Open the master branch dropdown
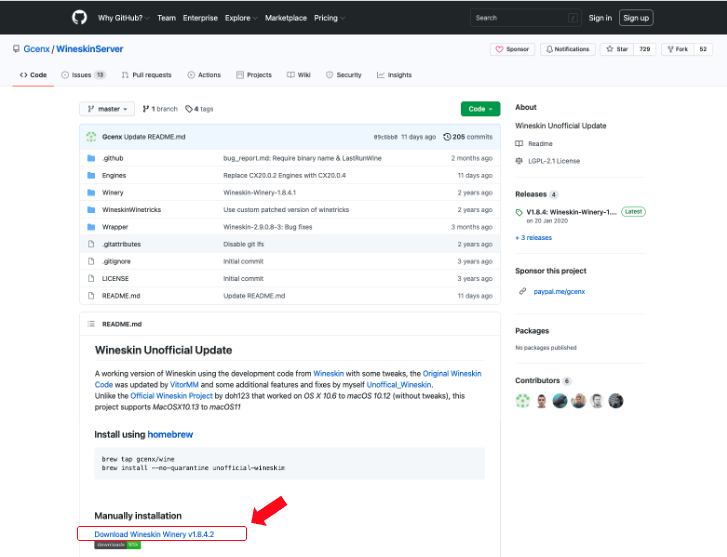The height and width of the screenshot is (557, 727). tap(107, 109)
